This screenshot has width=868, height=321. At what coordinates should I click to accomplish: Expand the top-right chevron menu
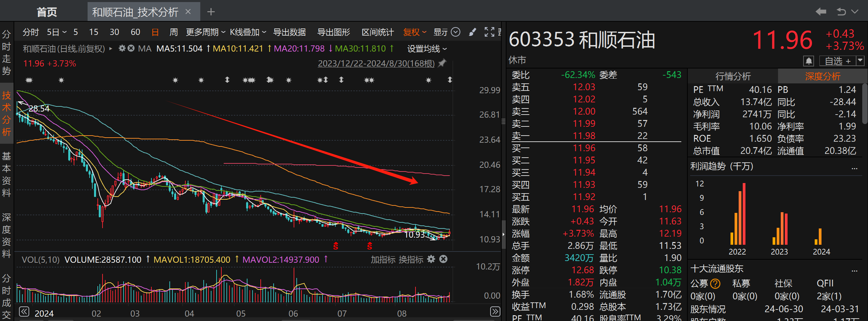pos(855,12)
